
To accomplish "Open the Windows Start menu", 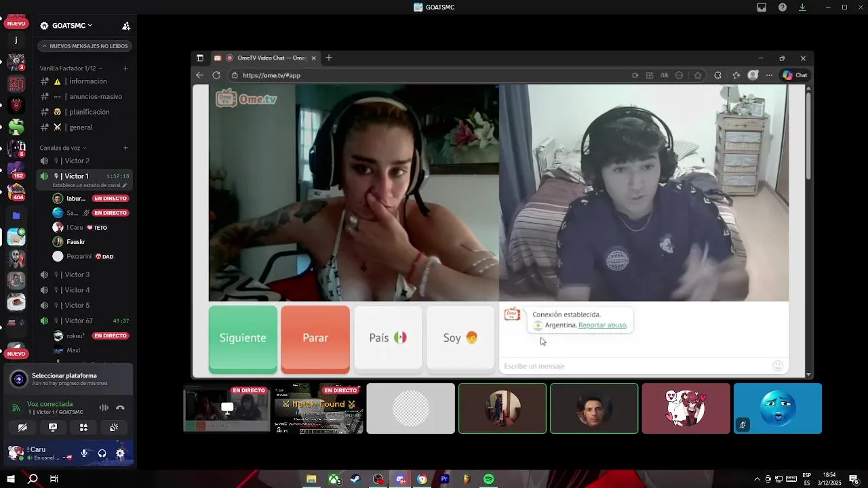I will (x=12, y=479).
